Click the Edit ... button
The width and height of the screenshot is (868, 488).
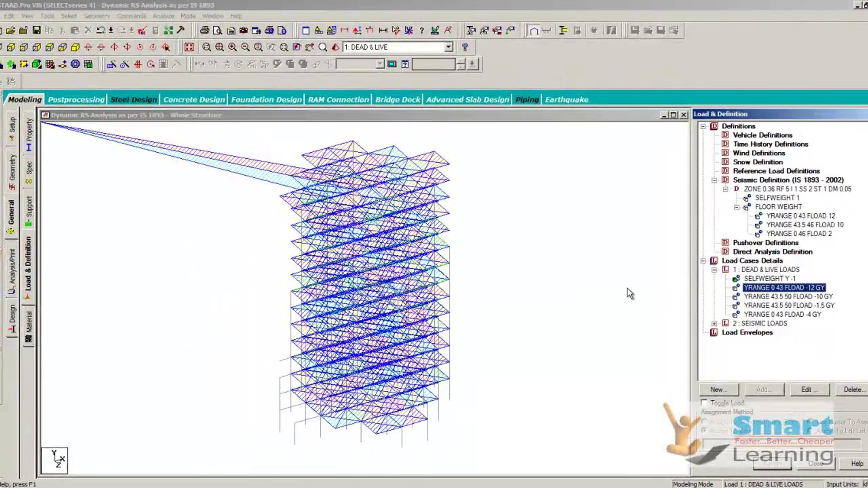tap(809, 389)
